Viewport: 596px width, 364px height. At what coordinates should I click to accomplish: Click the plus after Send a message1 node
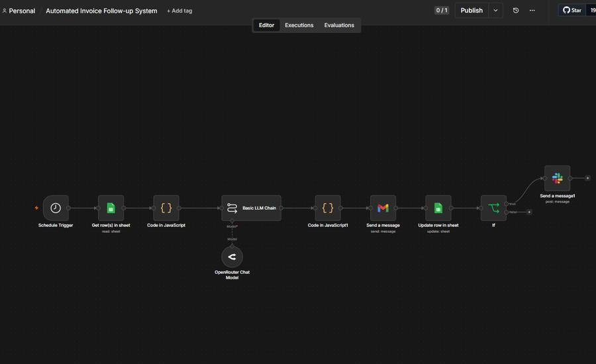587,178
